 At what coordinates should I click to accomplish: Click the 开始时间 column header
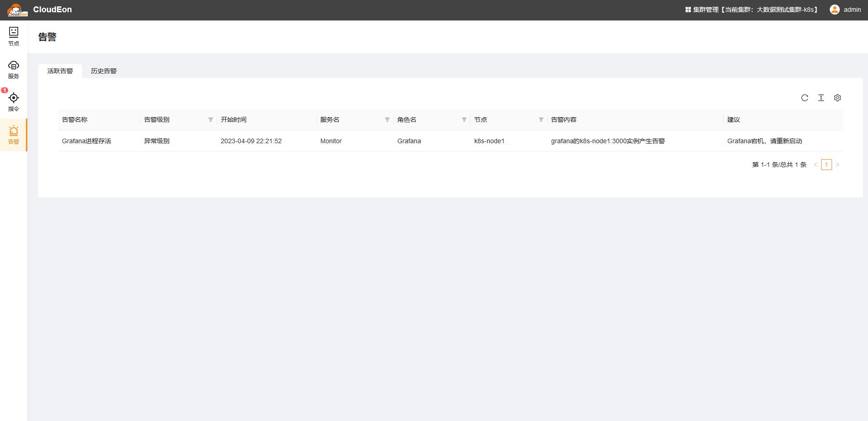[233, 120]
